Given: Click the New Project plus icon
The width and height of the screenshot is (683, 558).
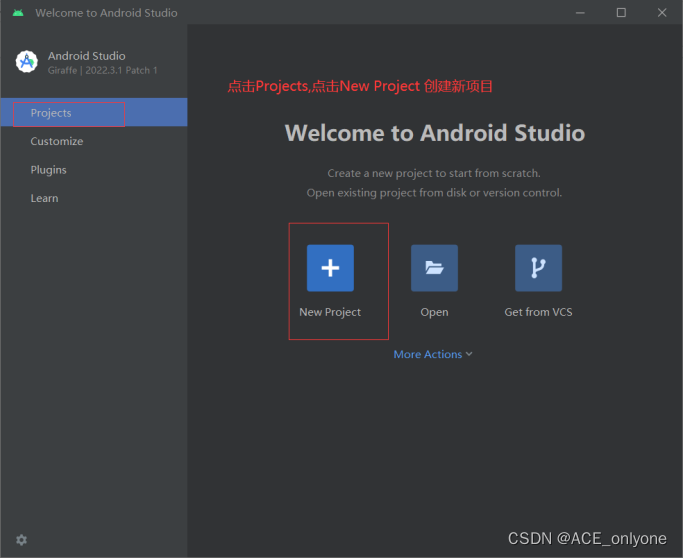Looking at the screenshot, I should [x=330, y=268].
